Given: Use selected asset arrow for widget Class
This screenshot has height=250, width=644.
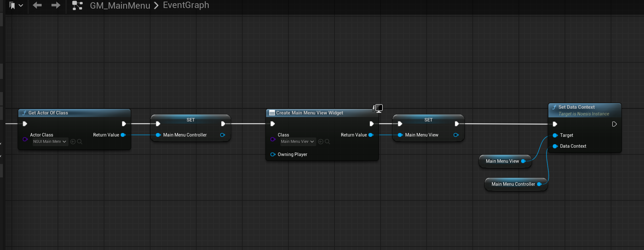Looking at the screenshot, I should coord(321,142).
